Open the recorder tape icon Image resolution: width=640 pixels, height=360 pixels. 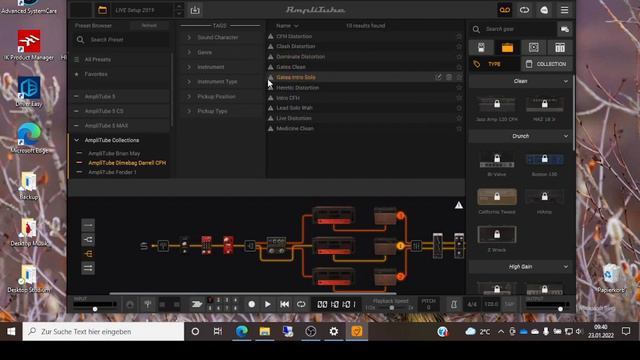505,10
